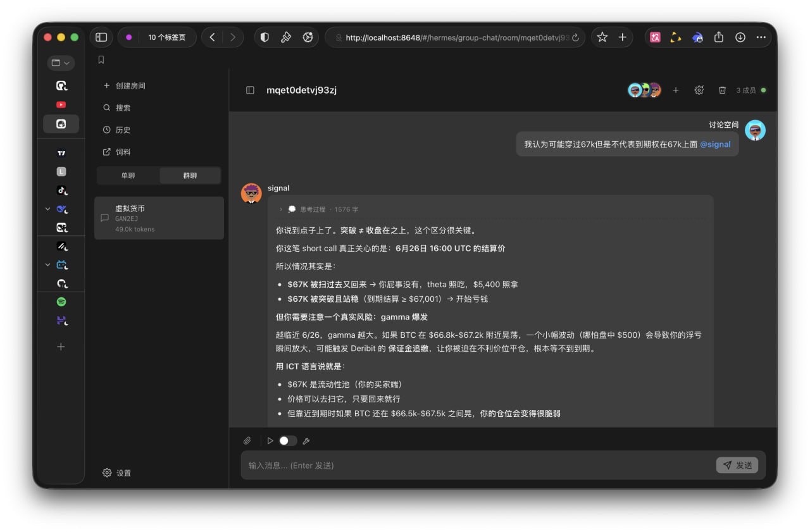
Task: Open the TikTok tab in sidebar
Action: coord(62,190)
